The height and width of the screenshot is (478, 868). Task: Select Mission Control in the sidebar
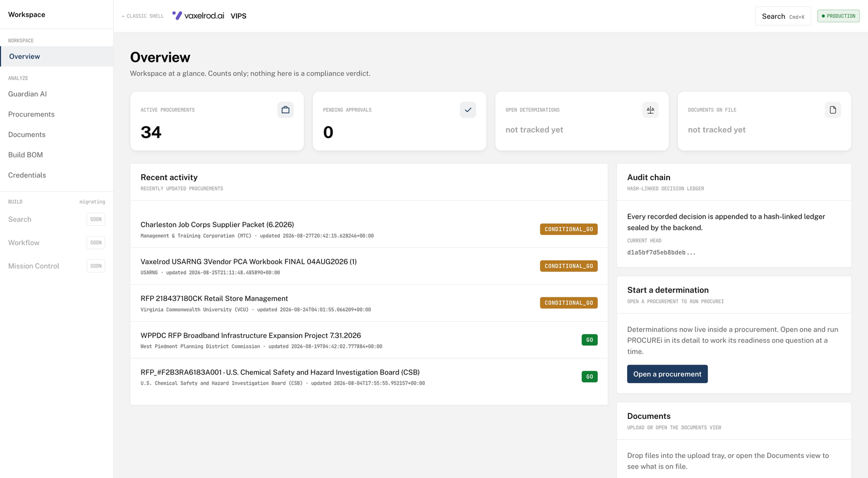56,266
